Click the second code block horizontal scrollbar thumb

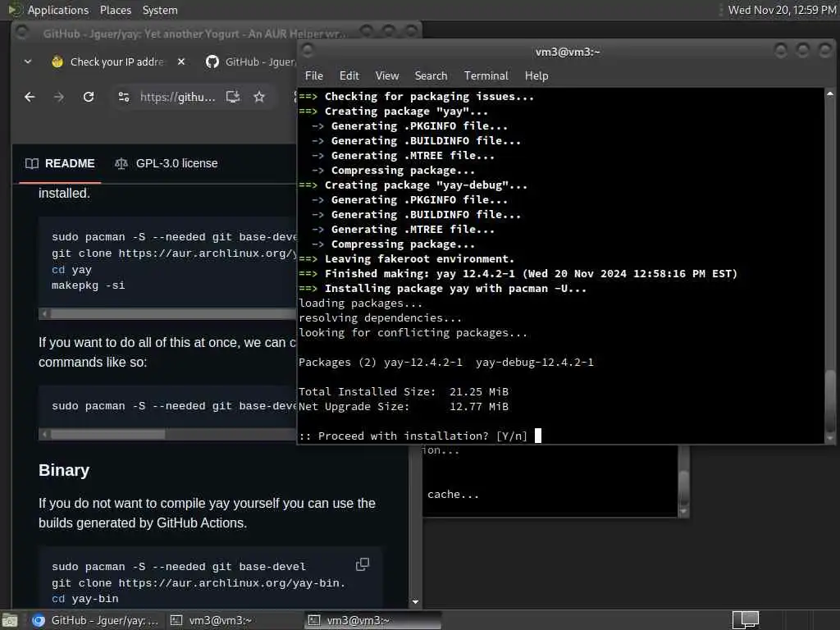[107, 435]
